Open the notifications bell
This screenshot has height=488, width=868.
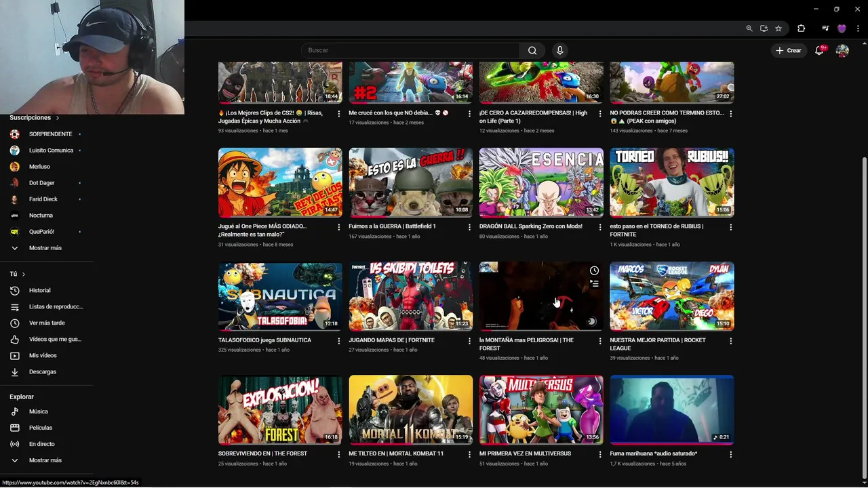click(x=819, y=50)
